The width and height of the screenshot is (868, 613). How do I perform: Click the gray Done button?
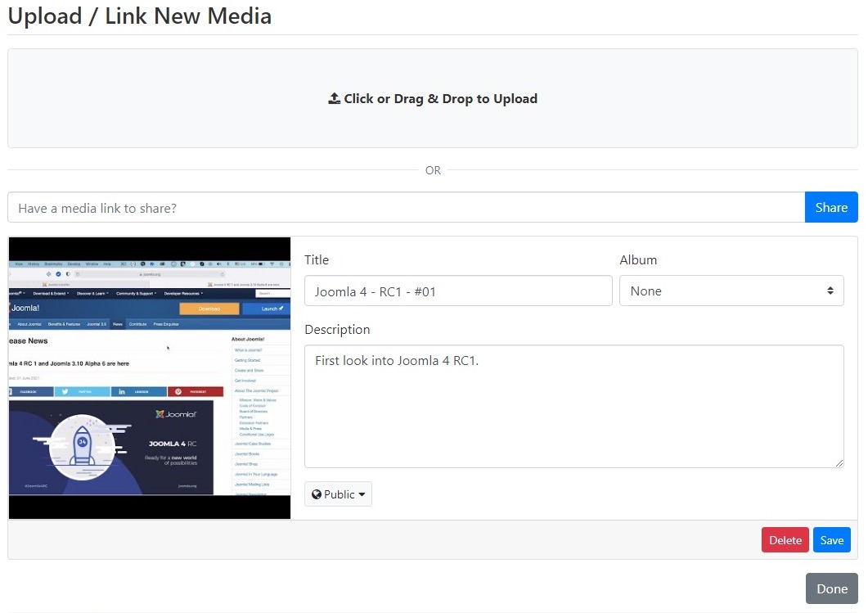[x=831, y=588]
